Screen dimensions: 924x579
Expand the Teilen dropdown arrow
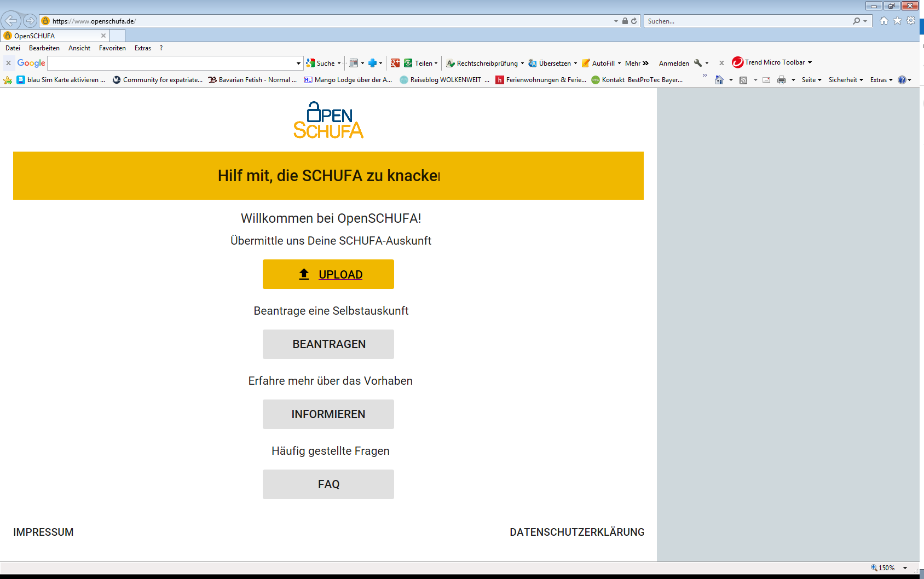(x=436, y=63)
